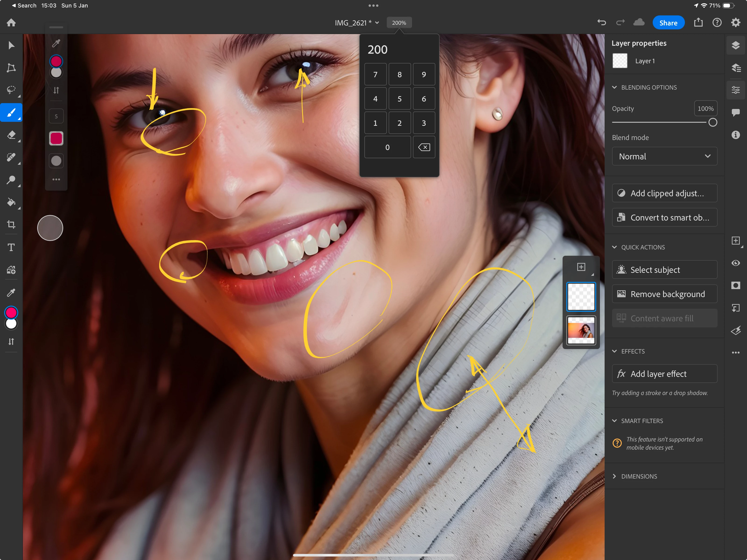Select the Paint Bucket fill tool
Image resolution: width=747 pixels, height=560 pixels.
pos(11,202)
